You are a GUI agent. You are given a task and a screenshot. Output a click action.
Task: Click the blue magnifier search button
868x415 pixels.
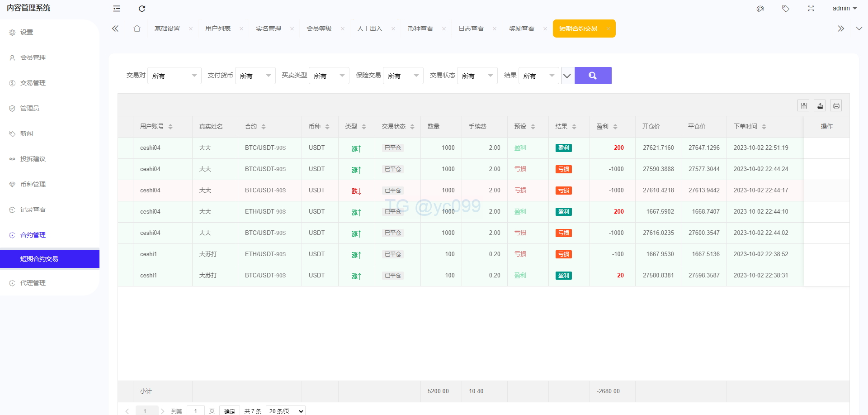[593, 76]
